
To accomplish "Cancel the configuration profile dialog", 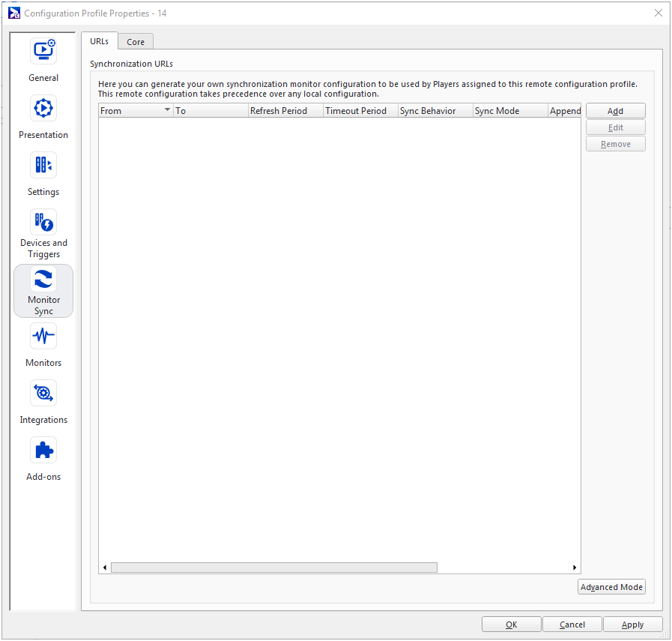I will (572, 625).
